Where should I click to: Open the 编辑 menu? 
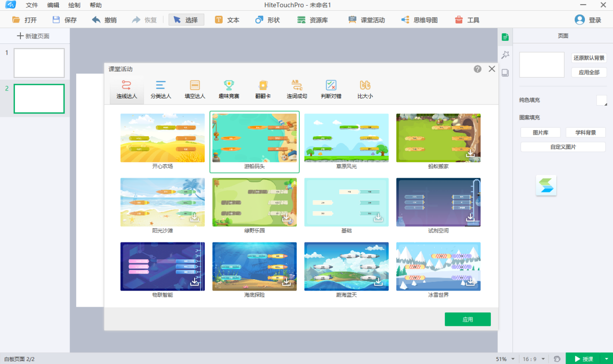pyautogui.click(x=53, y=5)
